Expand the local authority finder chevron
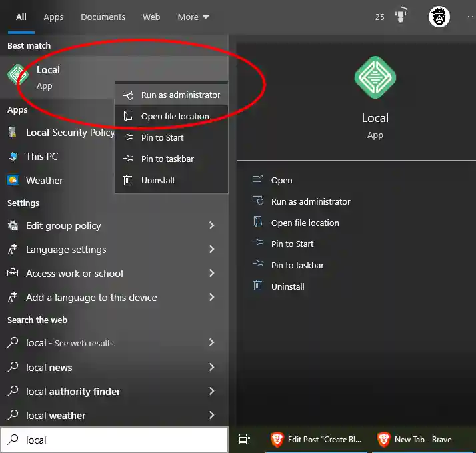 tap(211, 391)
